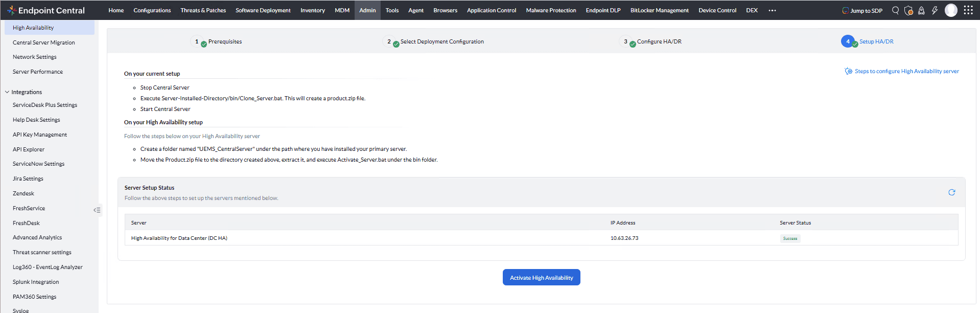This screenshot has width=980, height=313.
Task: Open Software Deployment menu
Action: click(263, 10)
